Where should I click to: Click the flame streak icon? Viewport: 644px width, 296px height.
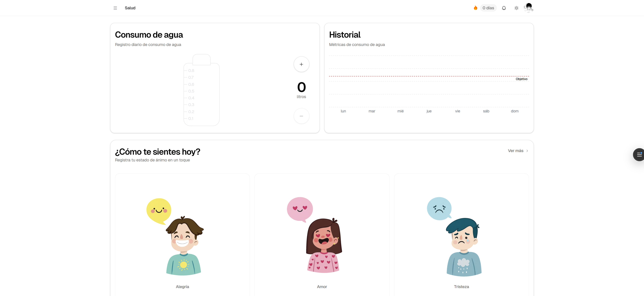pos(475,8)
